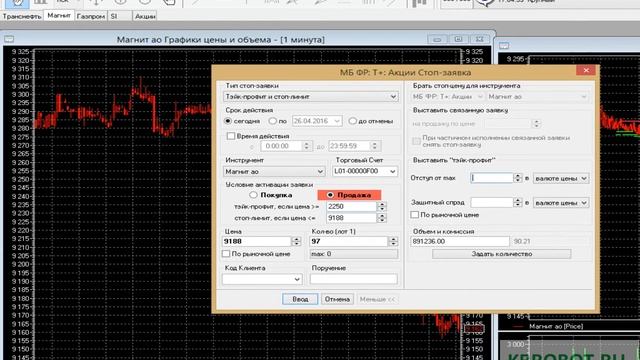Adjust the 0:00:00 start time stepper

coord(306,146)
